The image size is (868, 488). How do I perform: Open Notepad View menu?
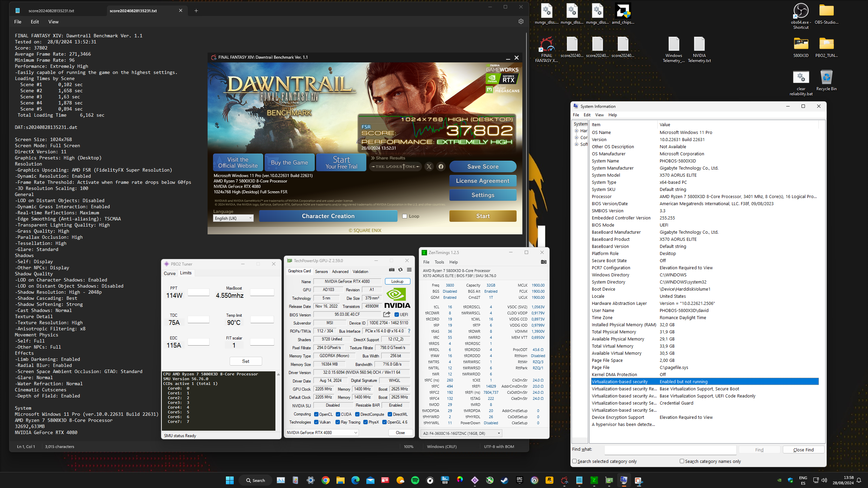pos(53,22)
